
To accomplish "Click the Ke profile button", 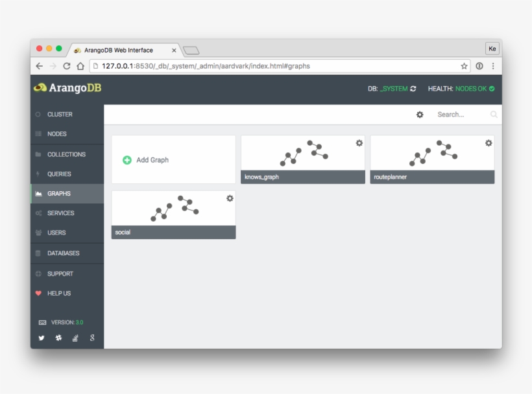I will (492, 49).
